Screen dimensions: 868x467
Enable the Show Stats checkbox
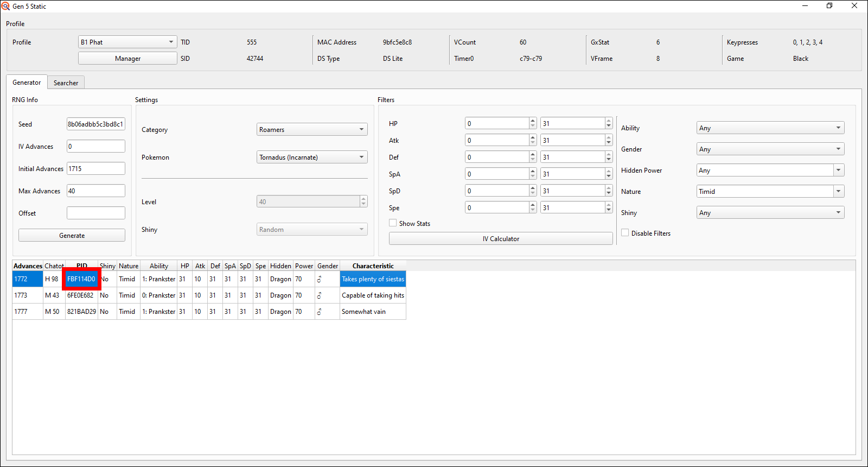click(393, 223)
